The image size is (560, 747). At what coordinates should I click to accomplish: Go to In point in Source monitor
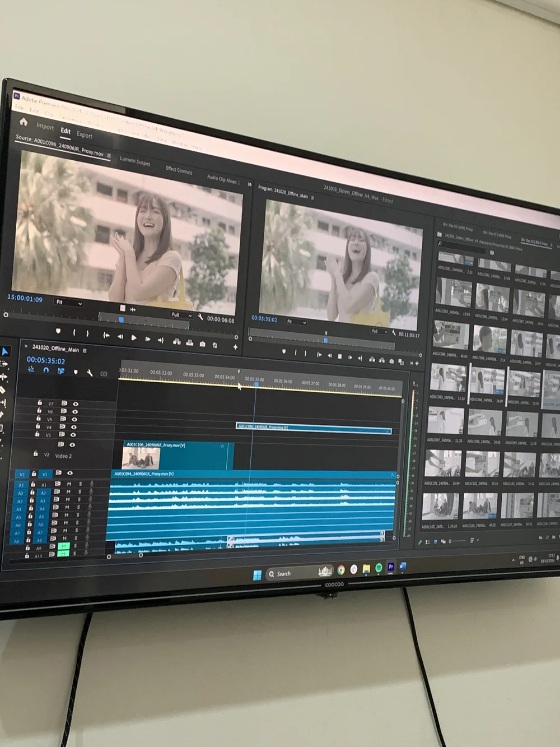click(x=106, y=335)
